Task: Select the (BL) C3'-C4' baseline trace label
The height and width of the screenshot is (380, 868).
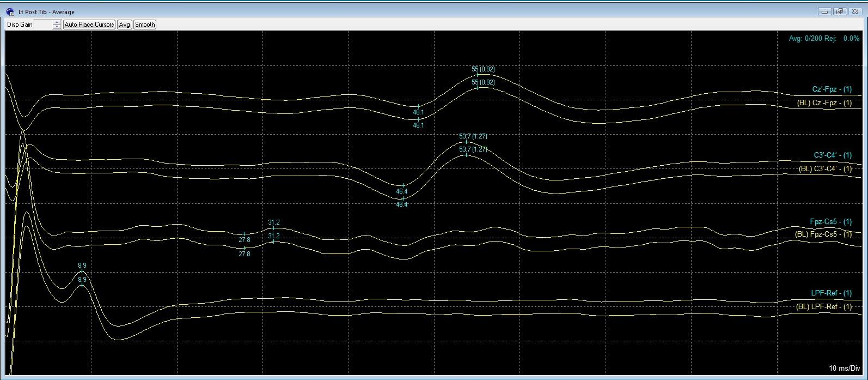Action: (825, 169)
